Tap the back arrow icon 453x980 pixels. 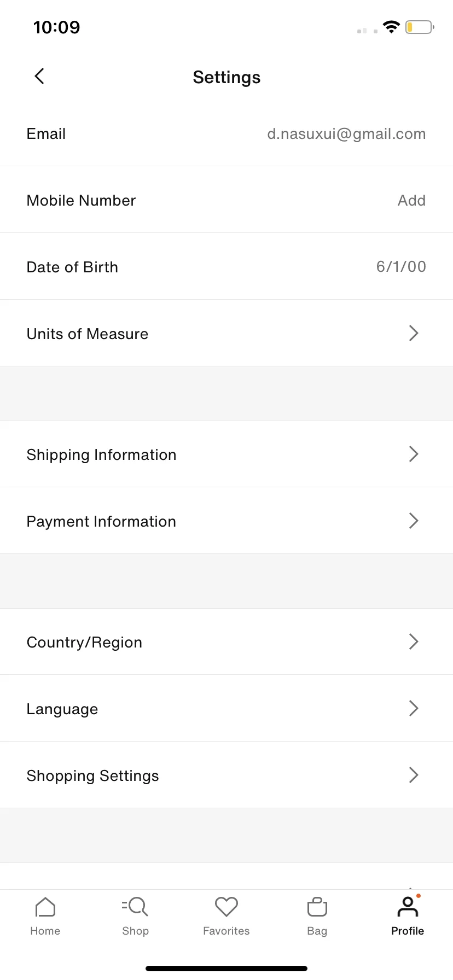39,76
